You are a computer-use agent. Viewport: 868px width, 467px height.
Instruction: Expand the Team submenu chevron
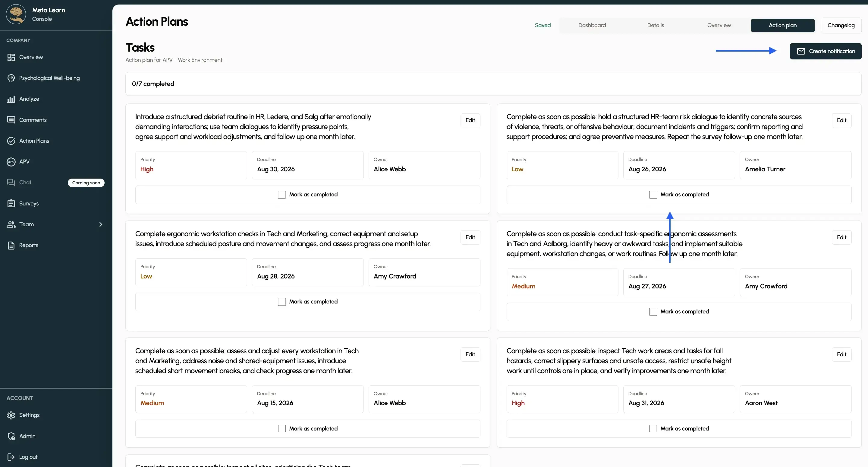pyautogui.click(x=101, y=224)
